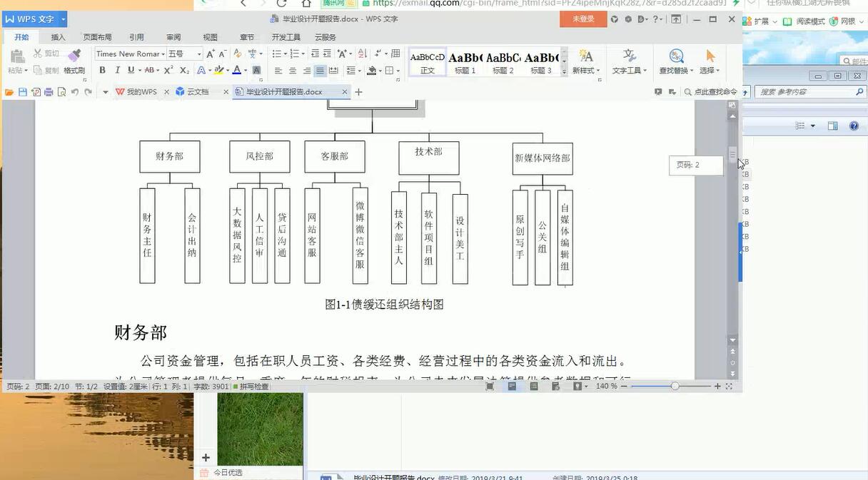Open the font color A swatch
The height and width of the screenshot is (480, 868).
(236, 70)
